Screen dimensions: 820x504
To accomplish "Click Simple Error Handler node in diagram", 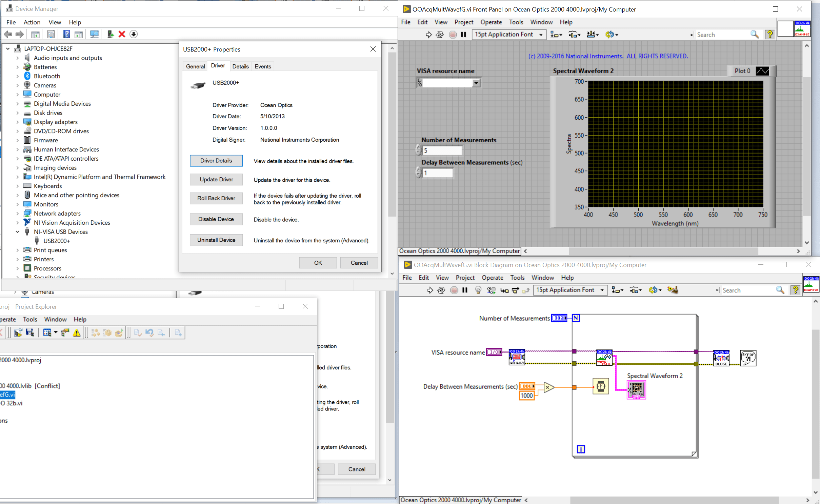I will [x=748, y=358].
